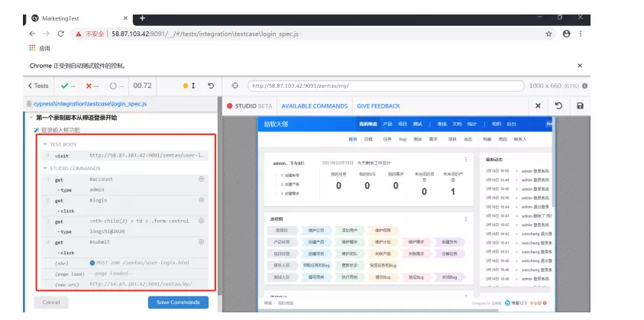Open a new Chrome tab
Image resolution: width=644 pixels, height=320 pixels.
coord(142,18)
